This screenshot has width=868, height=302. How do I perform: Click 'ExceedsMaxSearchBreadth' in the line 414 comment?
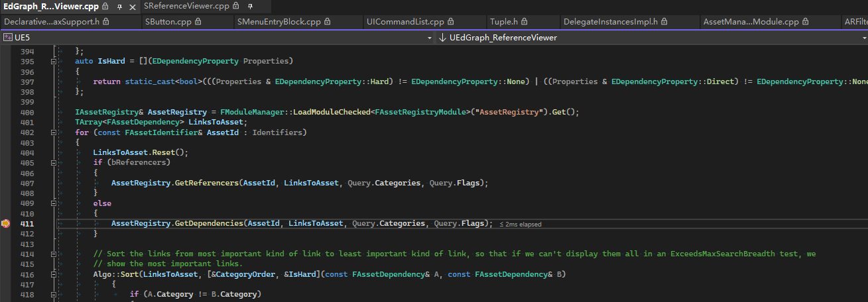pos(723,254)
